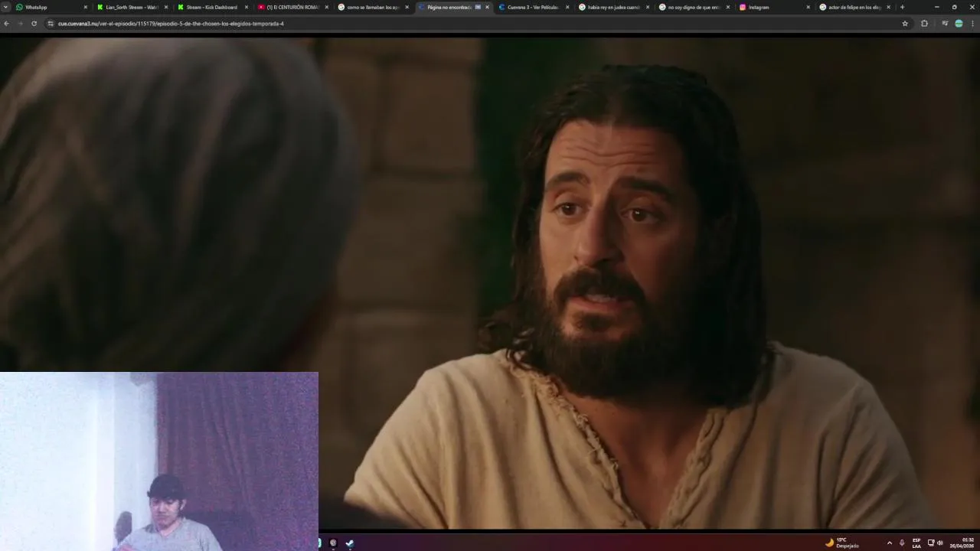The height and width of the screenshot is (551, 980).
Task: Close the Stream - Kick Dashboard tab
Action: (247, 7)
